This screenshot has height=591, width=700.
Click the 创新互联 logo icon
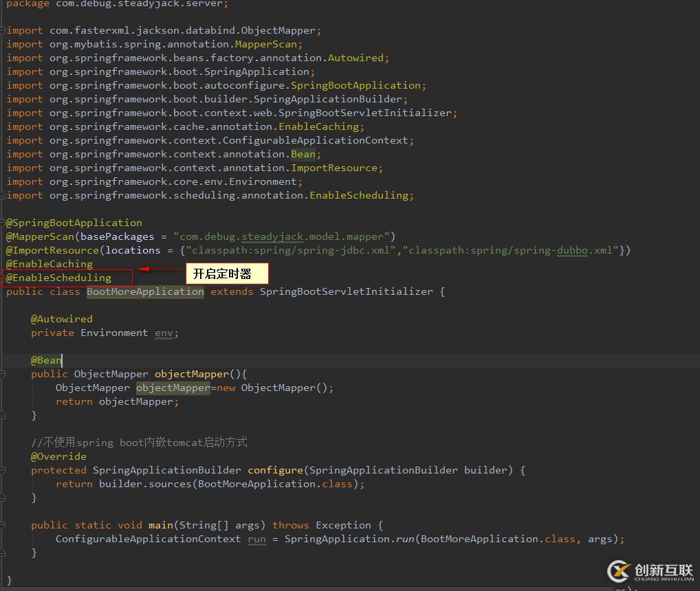[619, 570]
